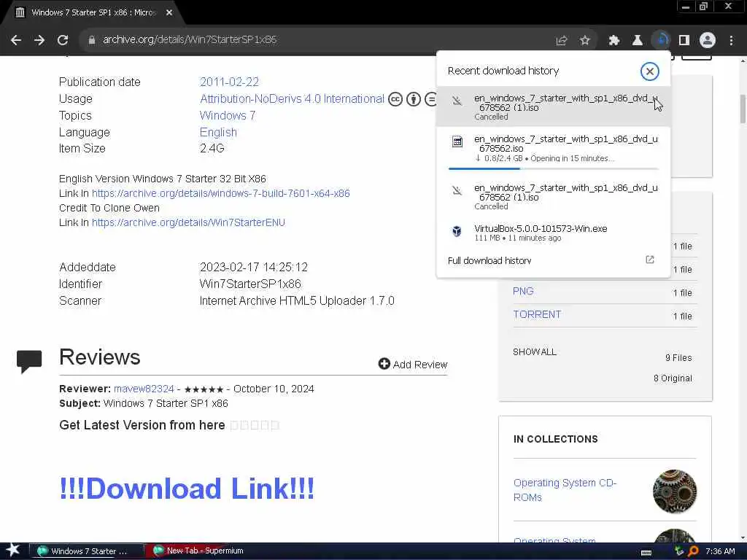Click the attribution person license icon
Screen dimensions: 747x560
(x=414, y=99)
